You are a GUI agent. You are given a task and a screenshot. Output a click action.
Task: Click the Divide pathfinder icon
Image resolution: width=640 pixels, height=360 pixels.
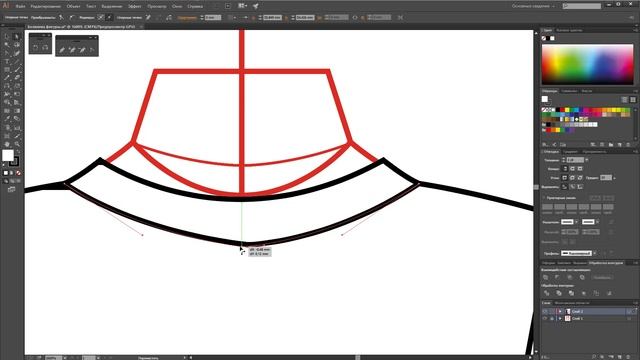pos(547,293)
